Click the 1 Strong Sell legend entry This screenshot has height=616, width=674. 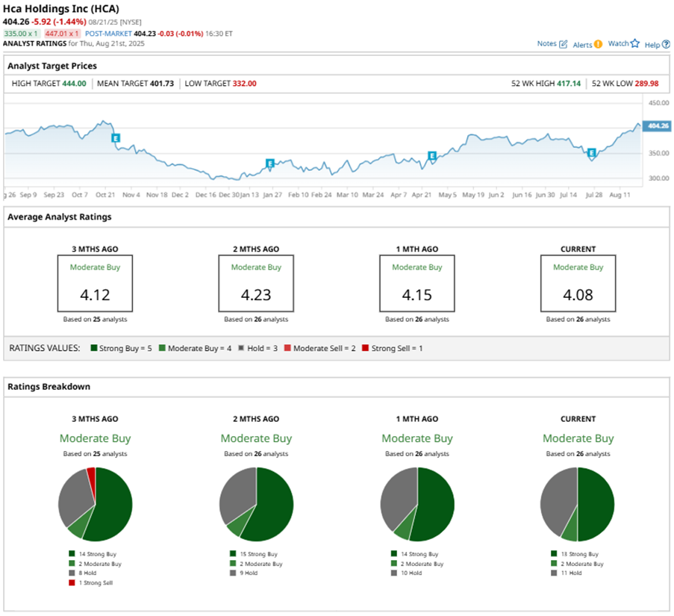(91, 583)
